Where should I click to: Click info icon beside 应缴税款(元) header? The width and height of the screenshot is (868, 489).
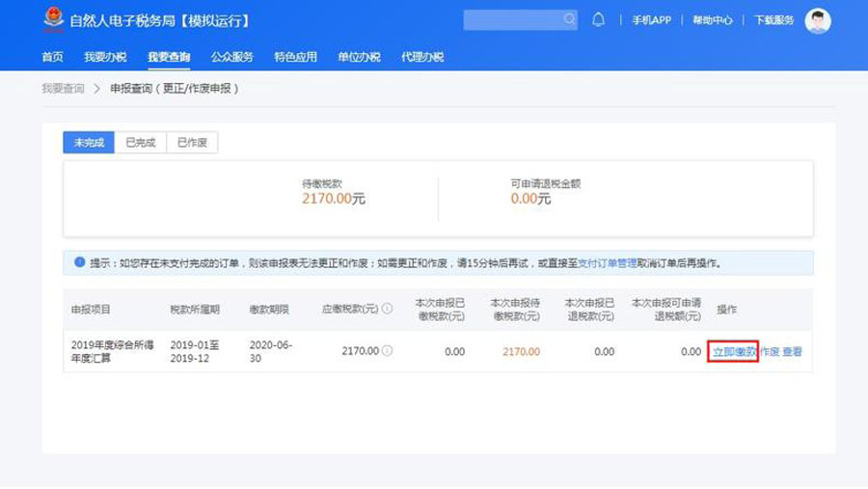tap(387, 309)
